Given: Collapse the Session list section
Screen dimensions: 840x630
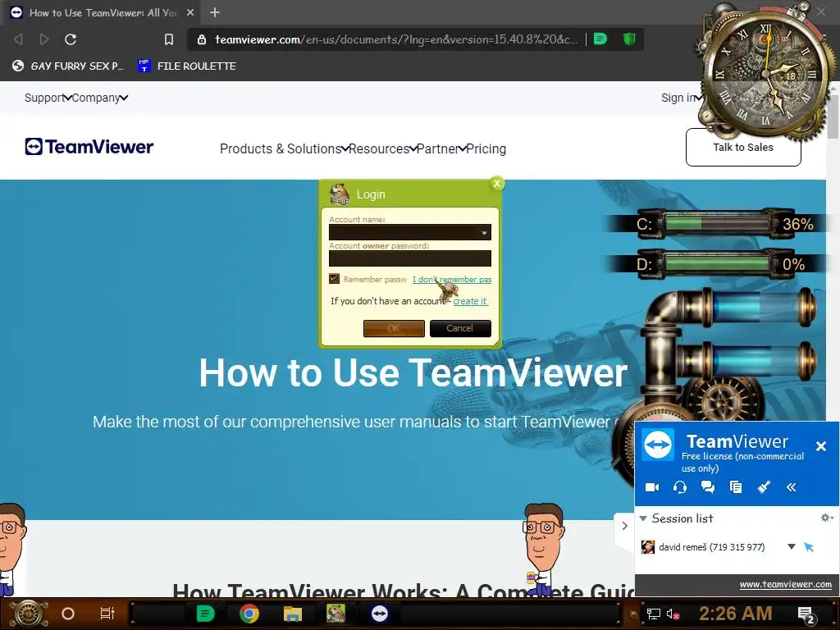Looking at the screenshot, I should pos(643,518).
